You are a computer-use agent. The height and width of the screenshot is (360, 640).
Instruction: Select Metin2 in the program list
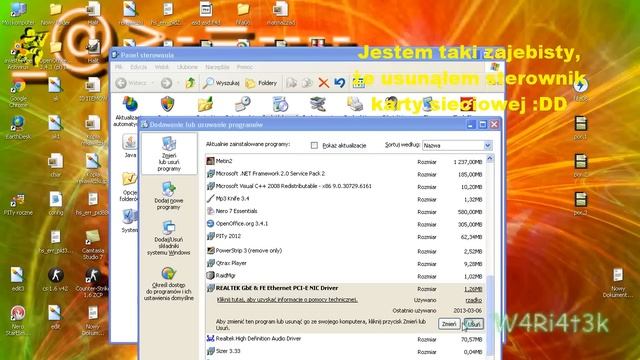point(346,161)
